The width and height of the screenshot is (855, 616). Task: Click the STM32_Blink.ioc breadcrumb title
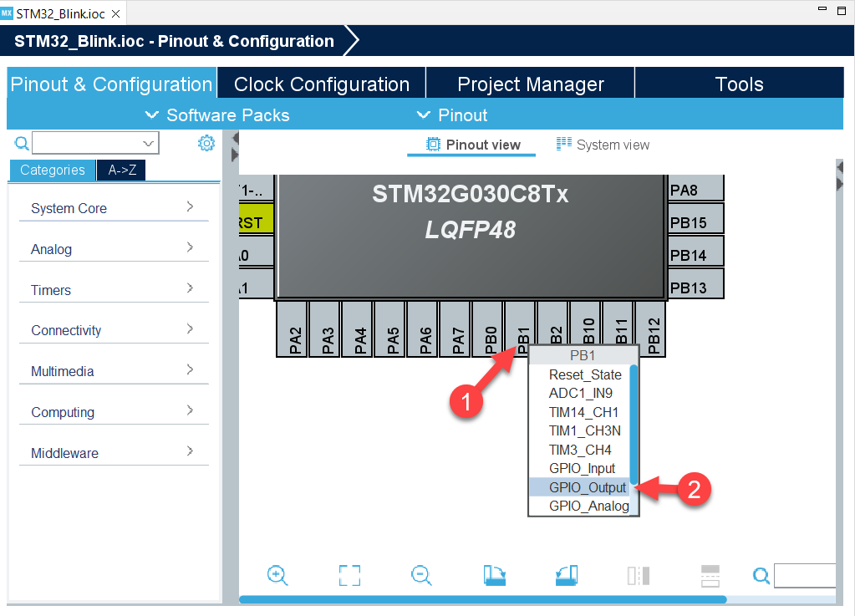click(x=174, y=41)
